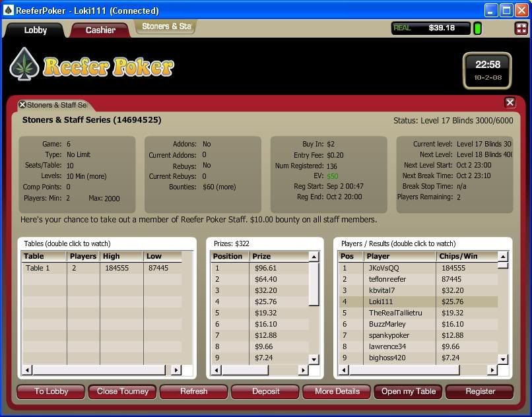
Task: Click the ReeferPoker title bar app icon
Action: [x=8, y=11]
